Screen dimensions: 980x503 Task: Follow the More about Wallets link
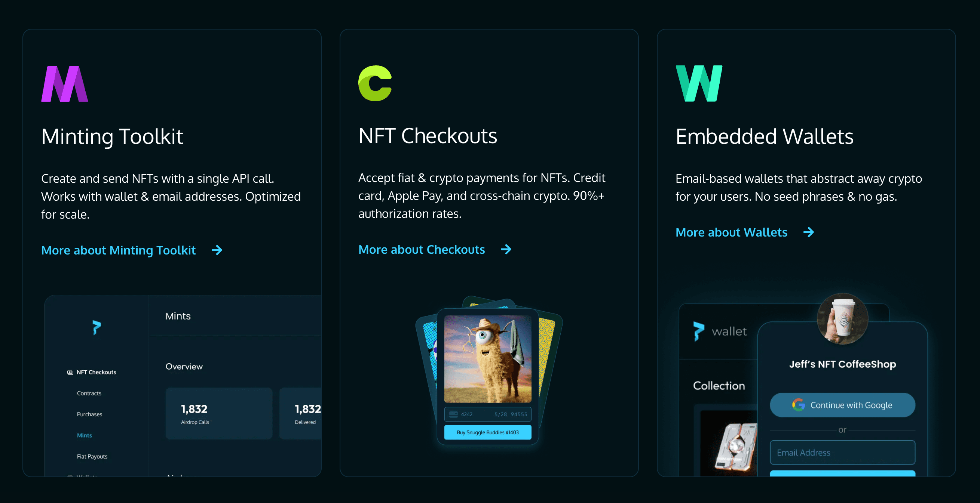(731, 232)
